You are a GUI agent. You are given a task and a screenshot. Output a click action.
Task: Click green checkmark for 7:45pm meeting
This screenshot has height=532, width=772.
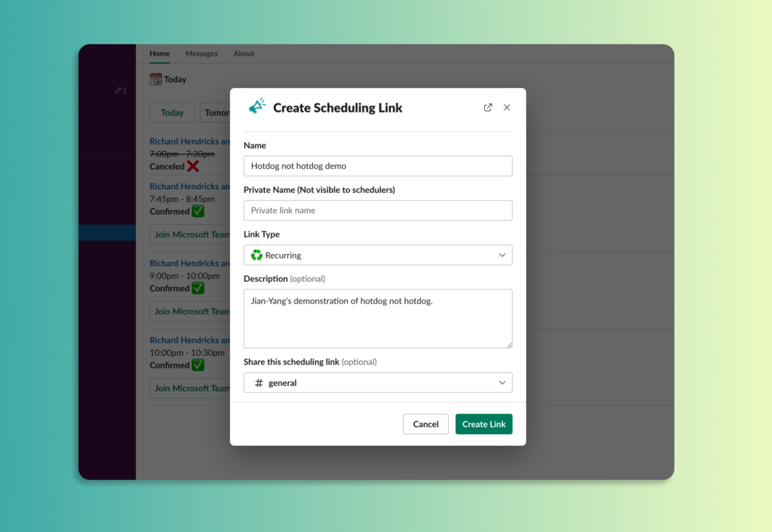[198, 211]
